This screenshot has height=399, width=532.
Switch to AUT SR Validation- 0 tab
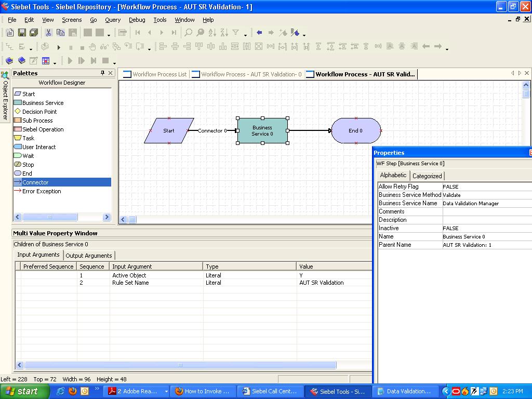pos(247,74)
